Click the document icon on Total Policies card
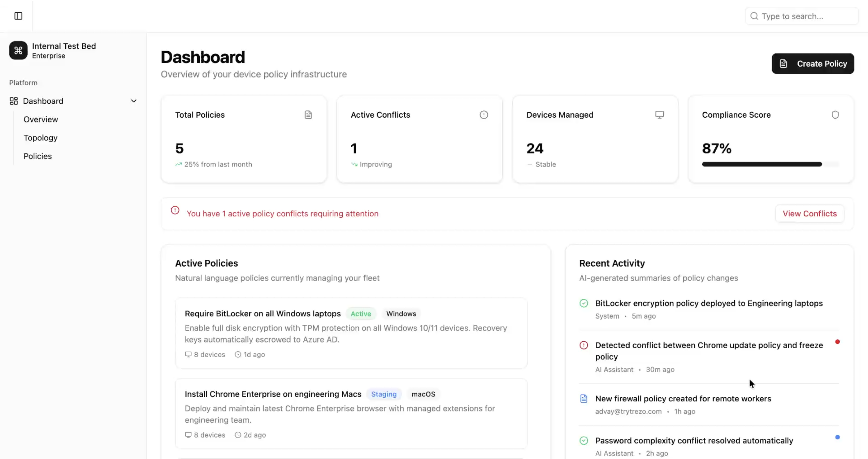 click(x=308, y=115)
